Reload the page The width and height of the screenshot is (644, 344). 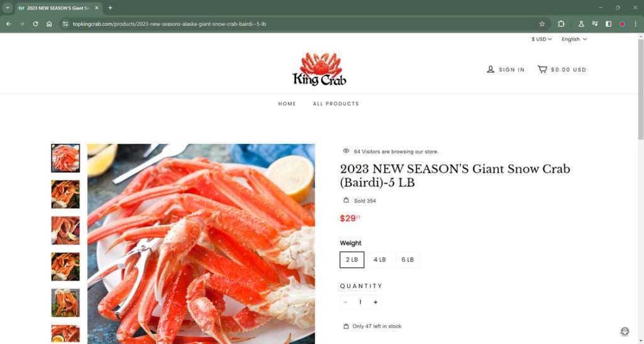click(x=35, y=24)
